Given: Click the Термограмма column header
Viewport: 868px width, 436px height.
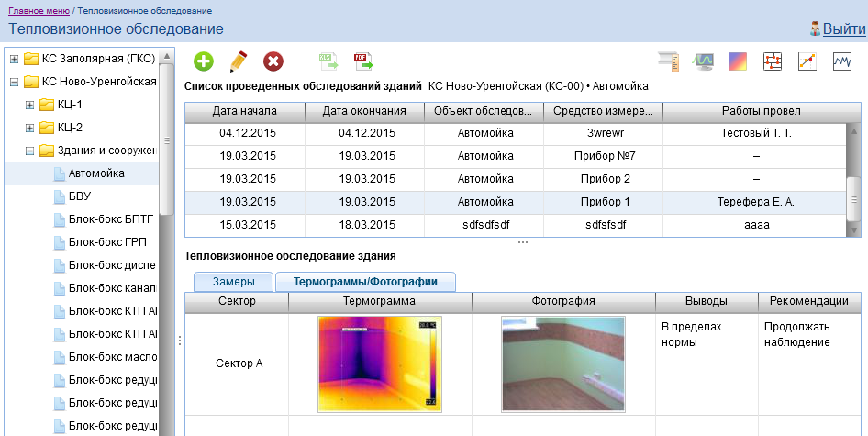Looking at the screenshot, I should (x=379, y=301).
